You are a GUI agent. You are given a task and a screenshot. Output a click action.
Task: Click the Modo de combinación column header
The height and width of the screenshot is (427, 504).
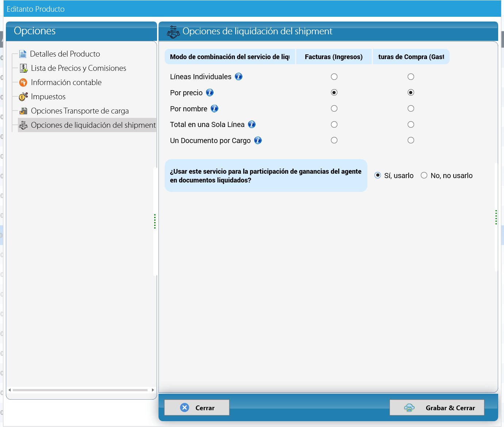(230, 57)
